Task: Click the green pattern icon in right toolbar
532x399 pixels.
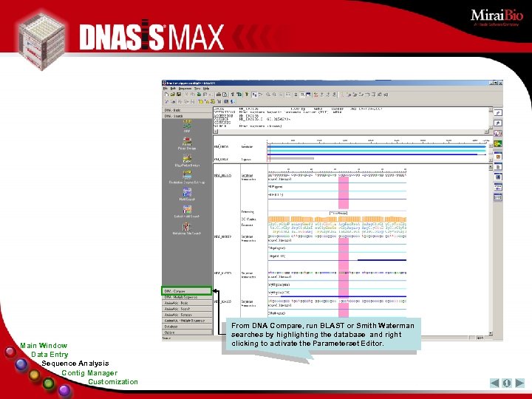Action: pos(498,144)
